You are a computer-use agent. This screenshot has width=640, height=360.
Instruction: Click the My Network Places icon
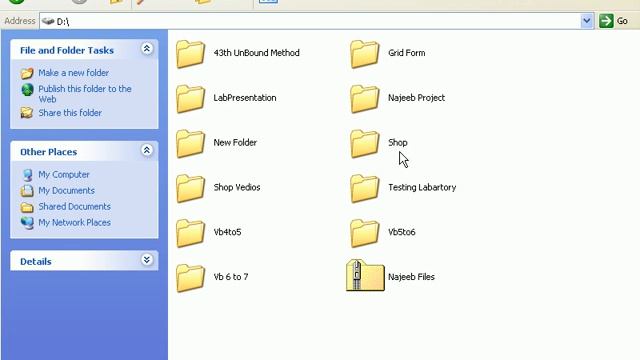pos(27,223)
